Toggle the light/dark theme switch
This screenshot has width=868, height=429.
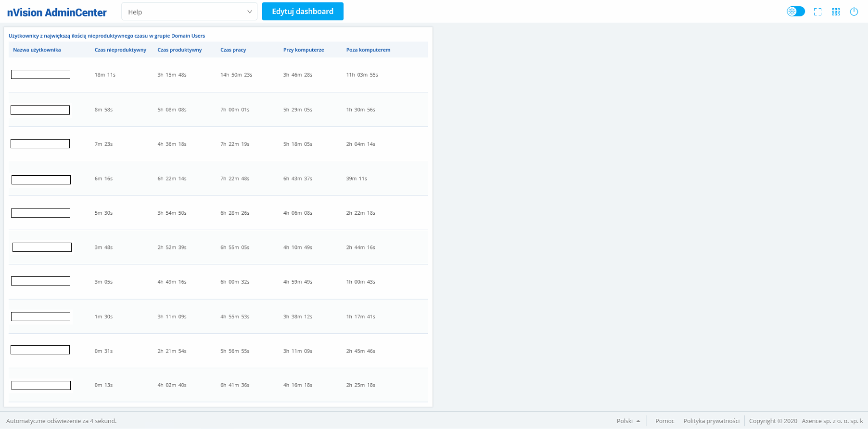(x=795, y=12)
